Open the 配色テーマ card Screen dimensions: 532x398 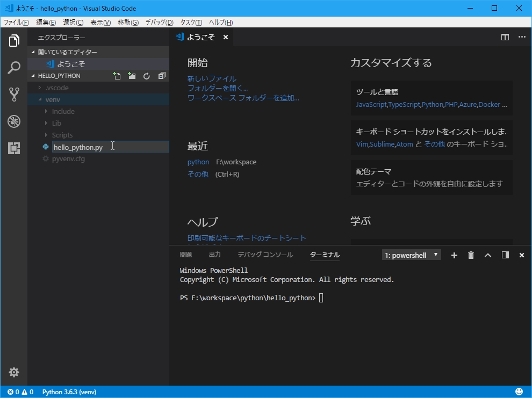pyautogui.click(x=432, y=178)
